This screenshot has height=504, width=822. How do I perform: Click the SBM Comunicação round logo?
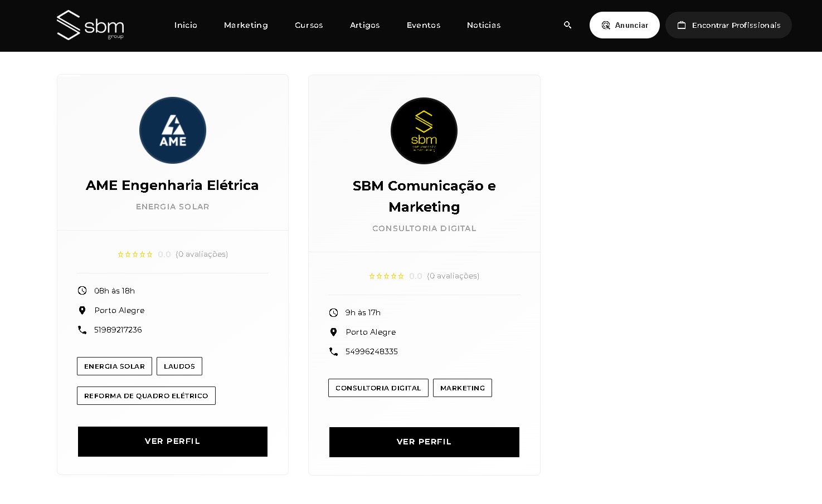[424, 131]
